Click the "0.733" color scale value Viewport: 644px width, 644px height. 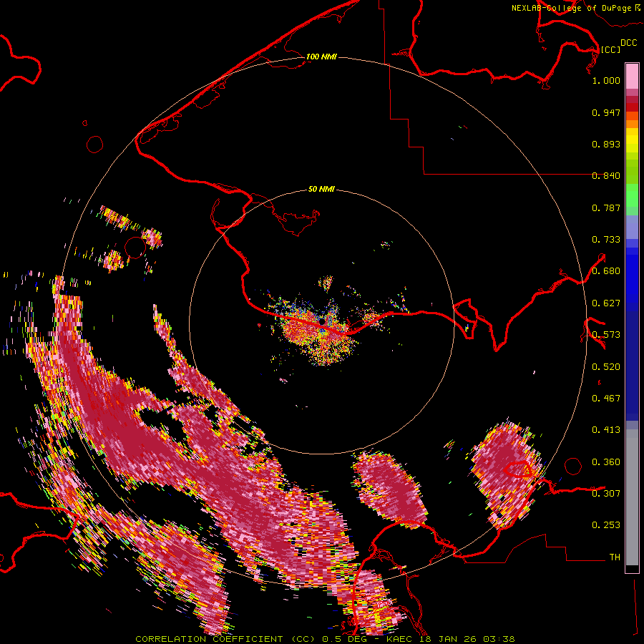pos(606,240)
